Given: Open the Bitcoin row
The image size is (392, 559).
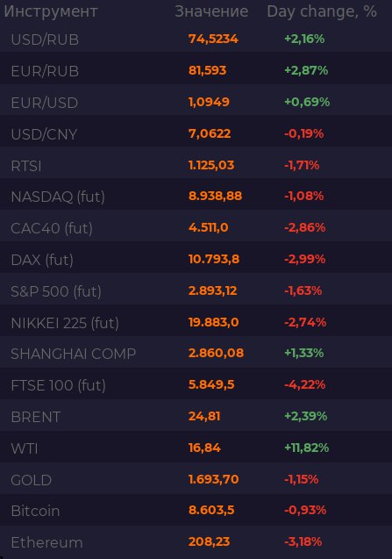Looking at the screenshot, I should point(196,511).
